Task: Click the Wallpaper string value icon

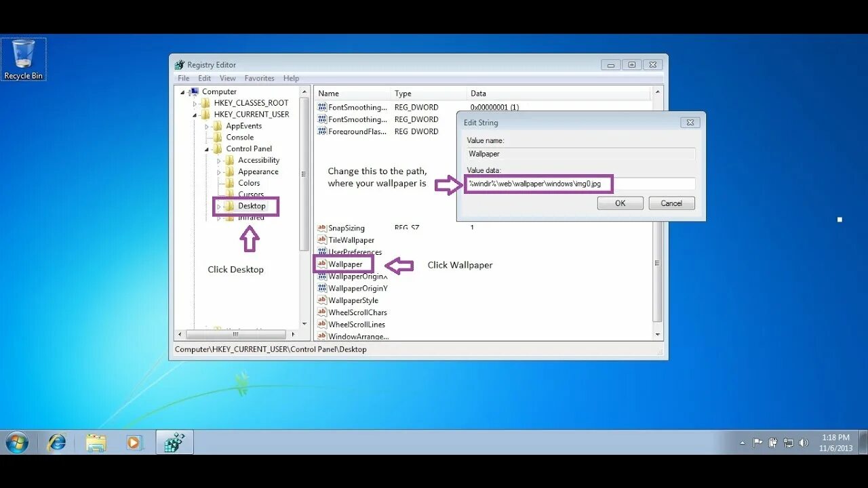Action: tap(322, 264)
